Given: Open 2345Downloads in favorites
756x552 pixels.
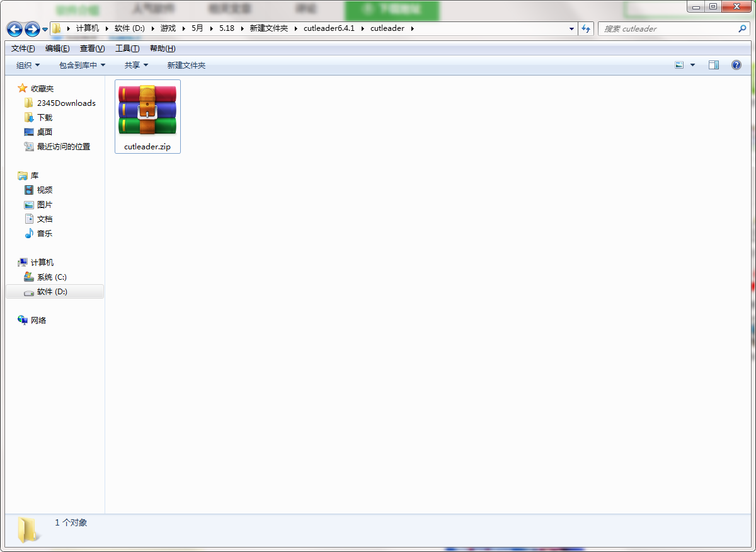Looking at the screenshot, I should (x=66, y=103).
